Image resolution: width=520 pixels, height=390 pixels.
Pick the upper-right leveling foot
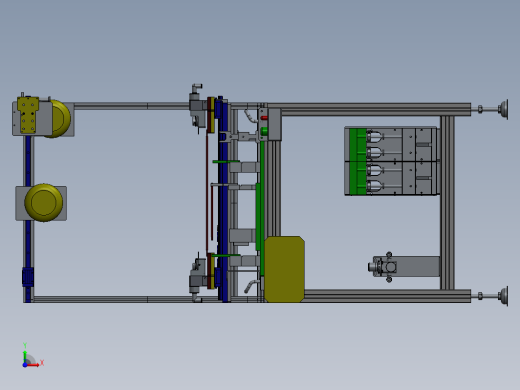504,109
